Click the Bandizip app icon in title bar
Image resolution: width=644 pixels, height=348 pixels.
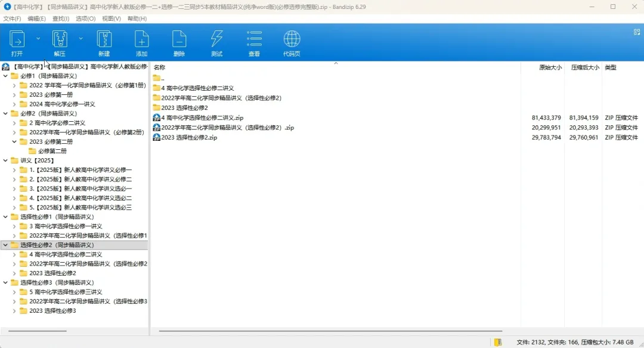coord(7,7)
